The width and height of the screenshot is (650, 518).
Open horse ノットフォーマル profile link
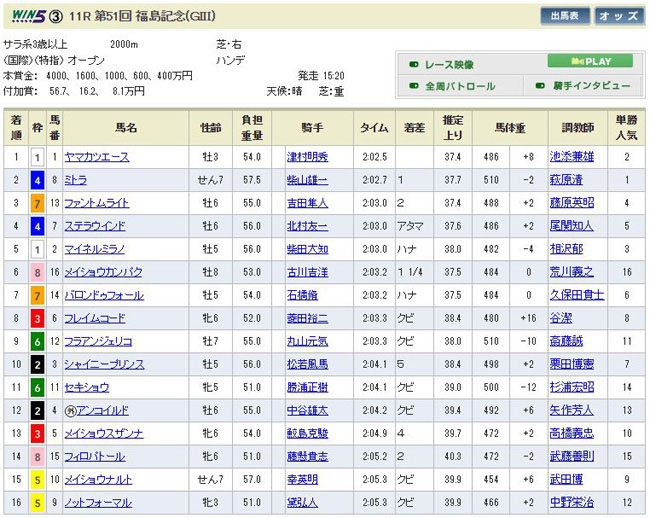tap(98, 502)
